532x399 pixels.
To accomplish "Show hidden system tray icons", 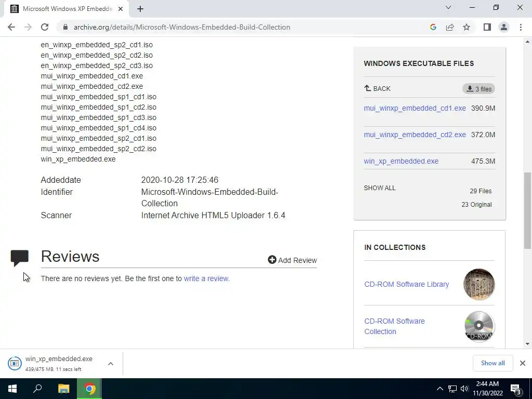I will pyautogui.click(x=440, y=389).
